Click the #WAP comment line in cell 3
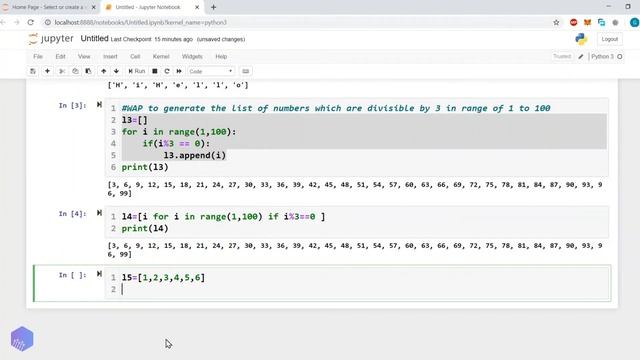 coord(336,108)
